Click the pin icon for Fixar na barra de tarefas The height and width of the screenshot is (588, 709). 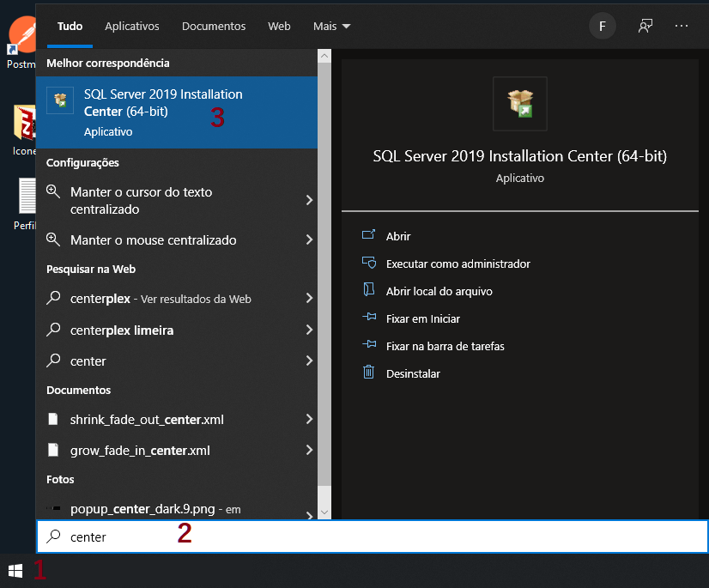click(369, 345)
